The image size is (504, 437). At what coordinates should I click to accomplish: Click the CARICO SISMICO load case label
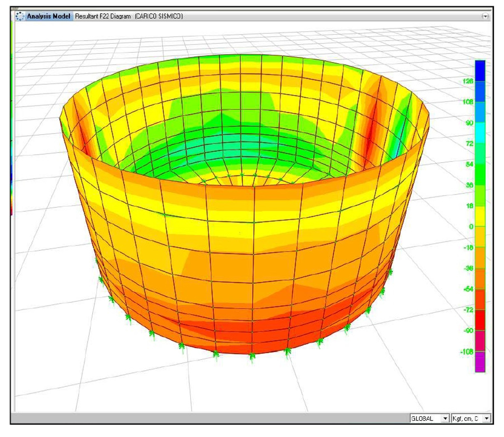[159, 16]
